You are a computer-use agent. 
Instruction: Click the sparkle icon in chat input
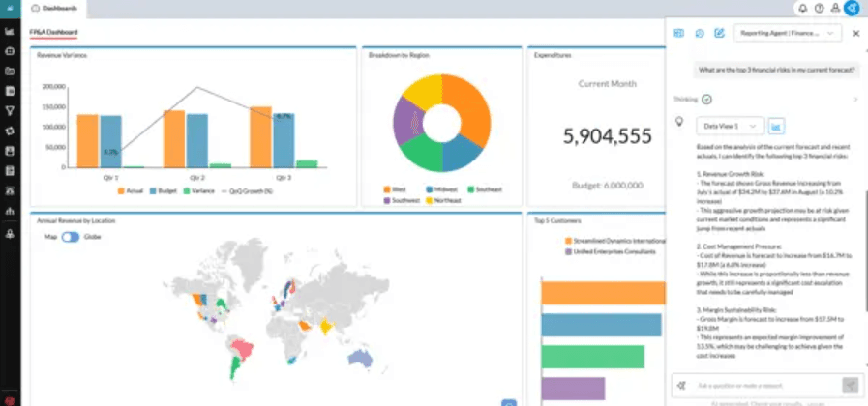(x=681, y=386)
